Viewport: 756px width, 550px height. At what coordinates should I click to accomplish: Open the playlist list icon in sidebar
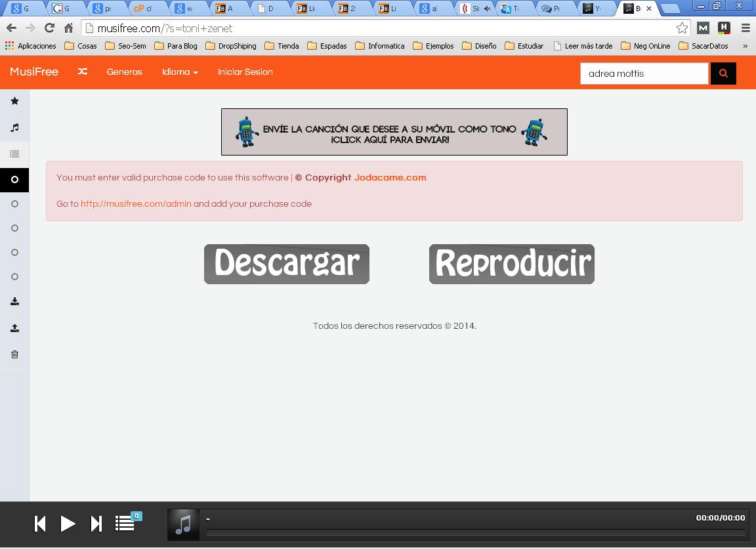tap(14, 154)
